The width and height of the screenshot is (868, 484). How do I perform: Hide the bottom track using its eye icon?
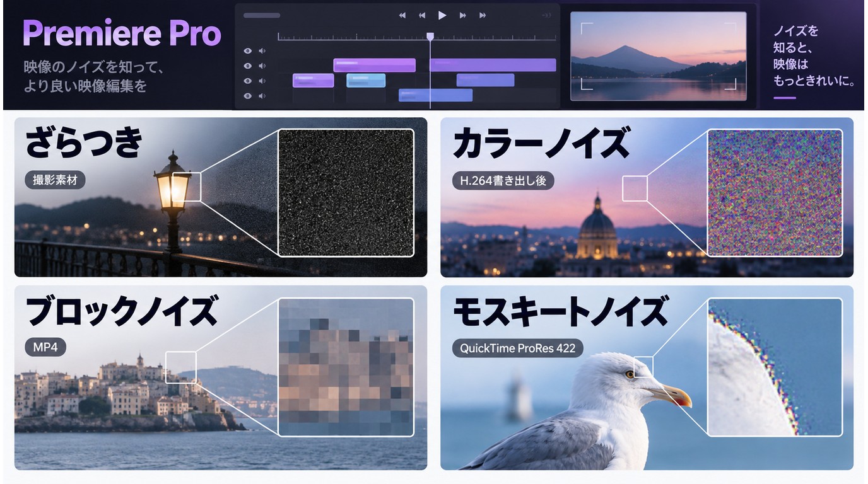[248, 96]
